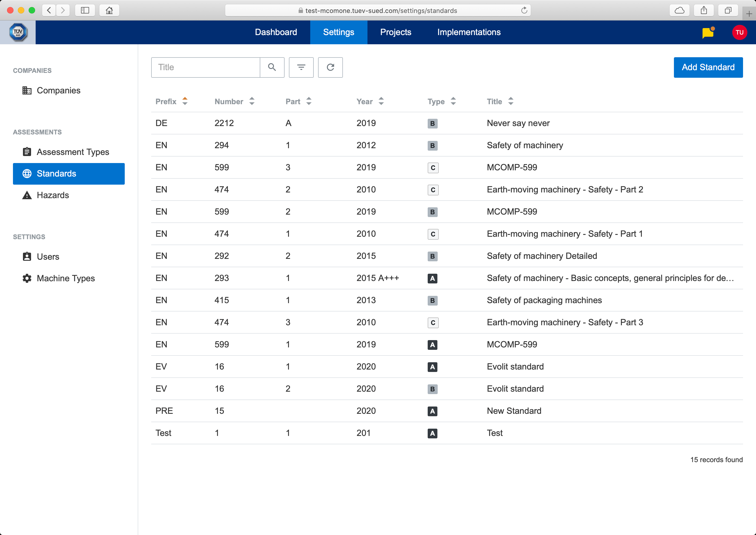
Task: Open the filter options icon
Action: (301, 67)
